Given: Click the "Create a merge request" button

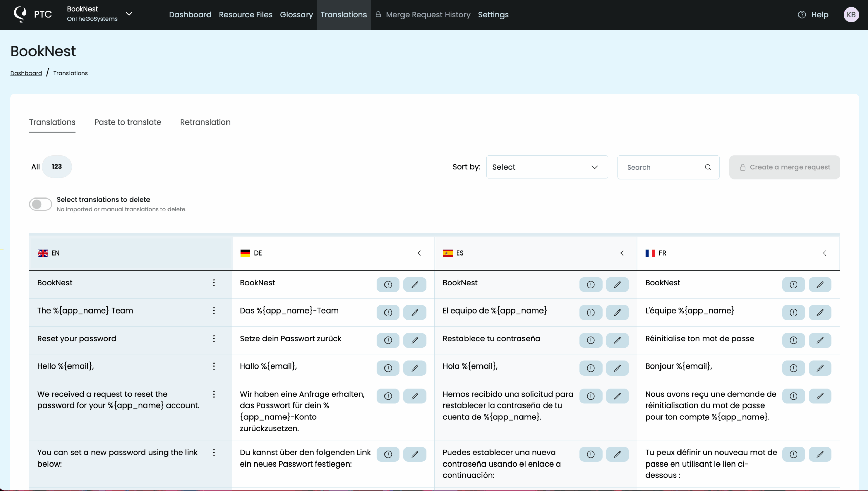Looking at the screenshot, I should point(785,167).
